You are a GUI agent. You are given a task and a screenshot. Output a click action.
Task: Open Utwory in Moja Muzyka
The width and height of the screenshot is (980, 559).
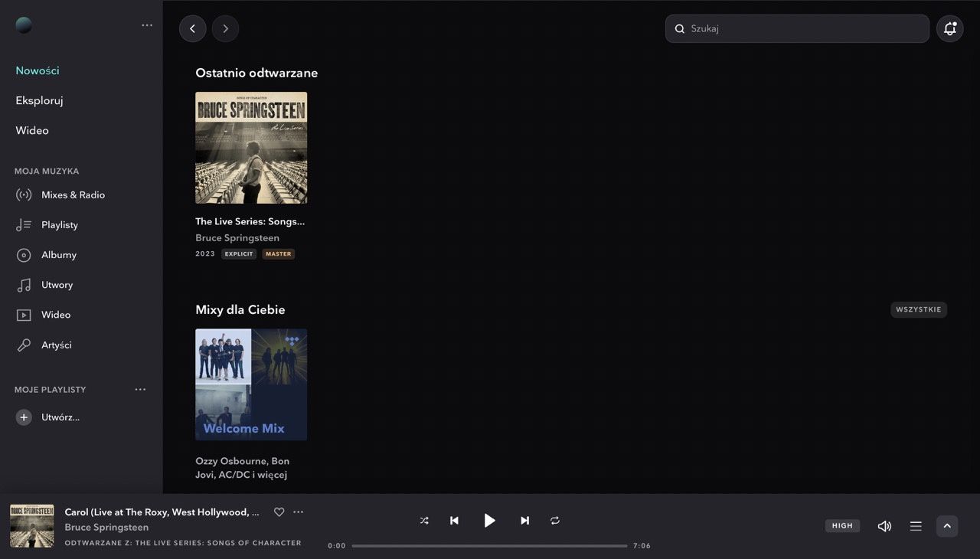[x=57, y=284]
